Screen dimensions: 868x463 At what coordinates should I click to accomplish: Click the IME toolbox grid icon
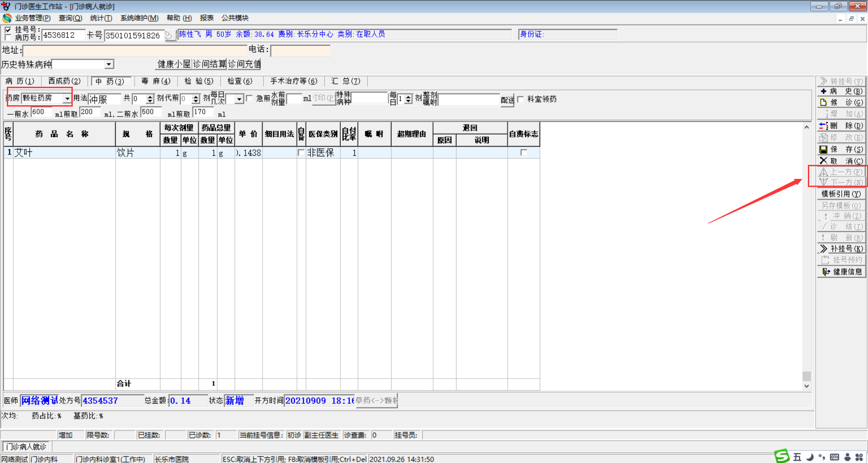pyautogui.click(x=859, y=457)
